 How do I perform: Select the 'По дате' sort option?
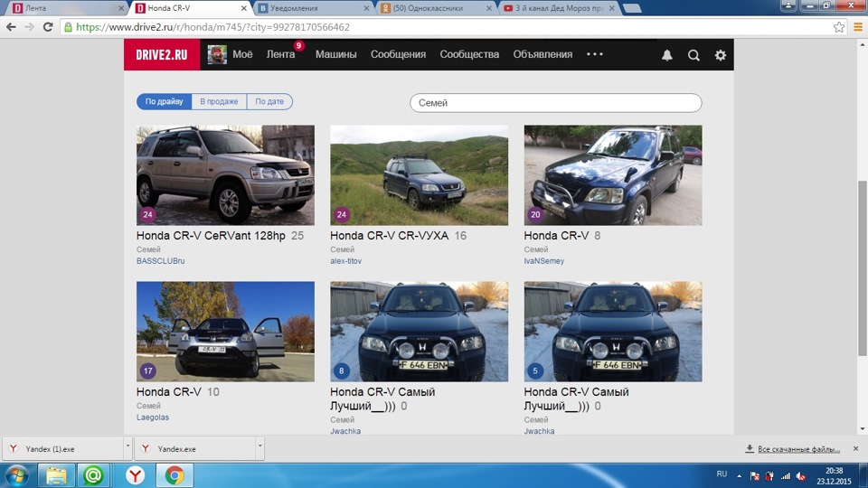(x=269, y=102)
